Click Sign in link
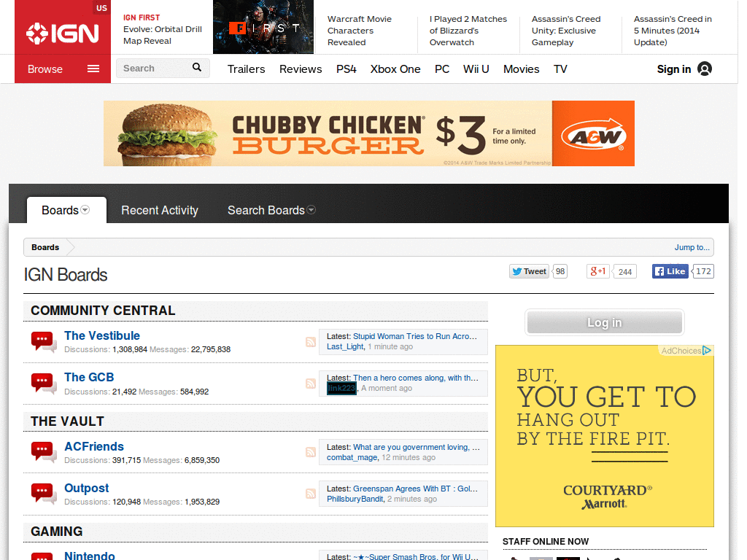Viewport: 747px width, 560px height. pyautogui.click(x=673, y=69)
